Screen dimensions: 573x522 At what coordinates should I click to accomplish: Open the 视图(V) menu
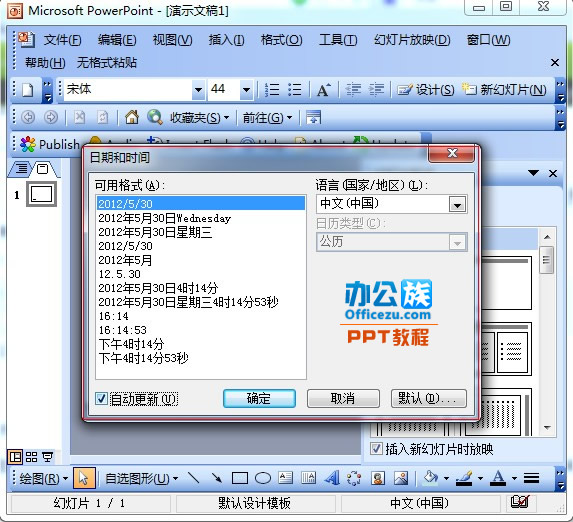172,40
